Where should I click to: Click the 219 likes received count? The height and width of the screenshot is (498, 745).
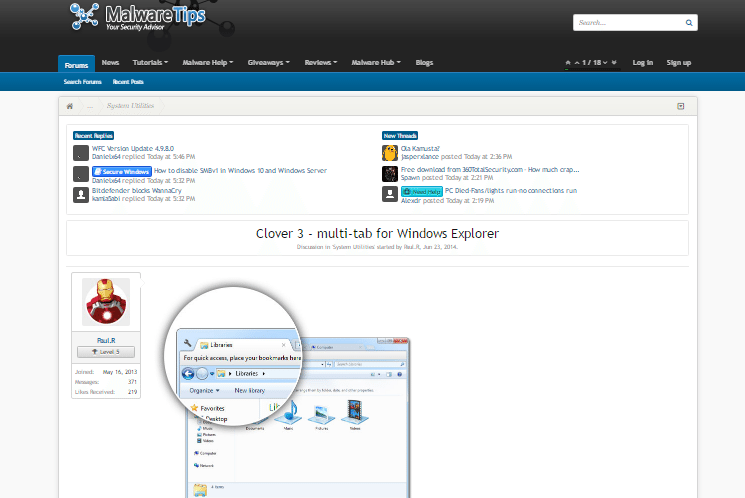[x=132, y=392]
